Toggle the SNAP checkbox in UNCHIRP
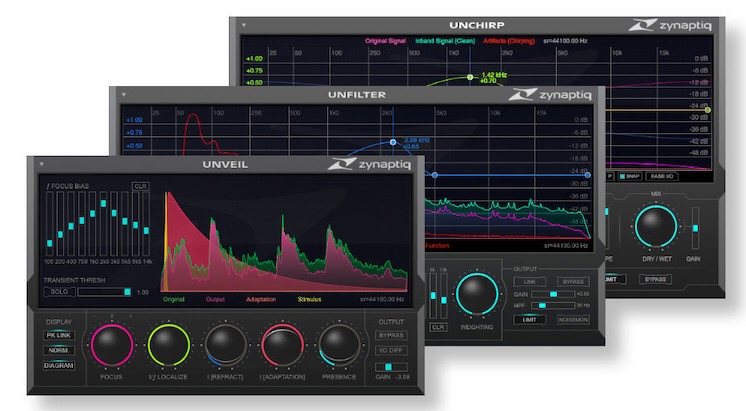 (x=630, y=176)
